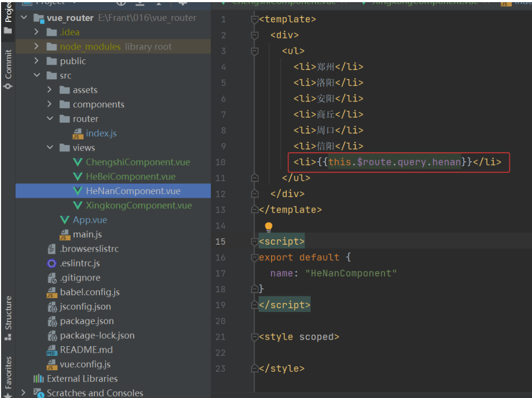Expand the .idea folder
The image size is (532, 398).
click(x=37, y=32)
